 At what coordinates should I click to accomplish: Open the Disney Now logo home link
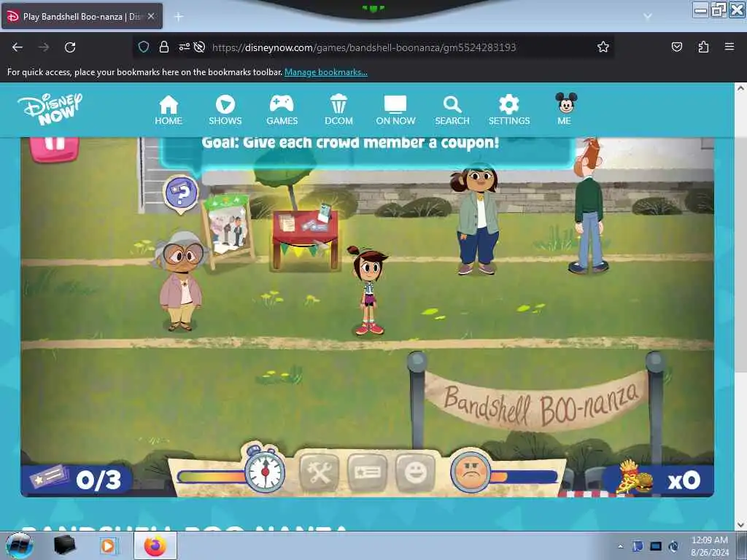50,109
